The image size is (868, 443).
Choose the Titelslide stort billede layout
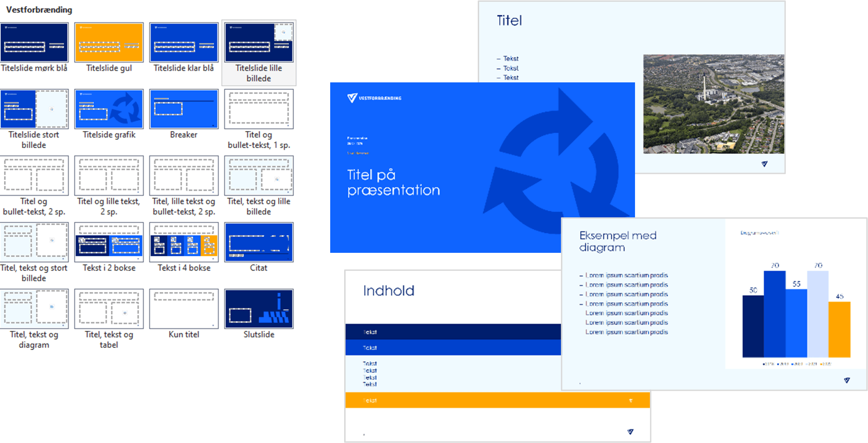point(34,109)
